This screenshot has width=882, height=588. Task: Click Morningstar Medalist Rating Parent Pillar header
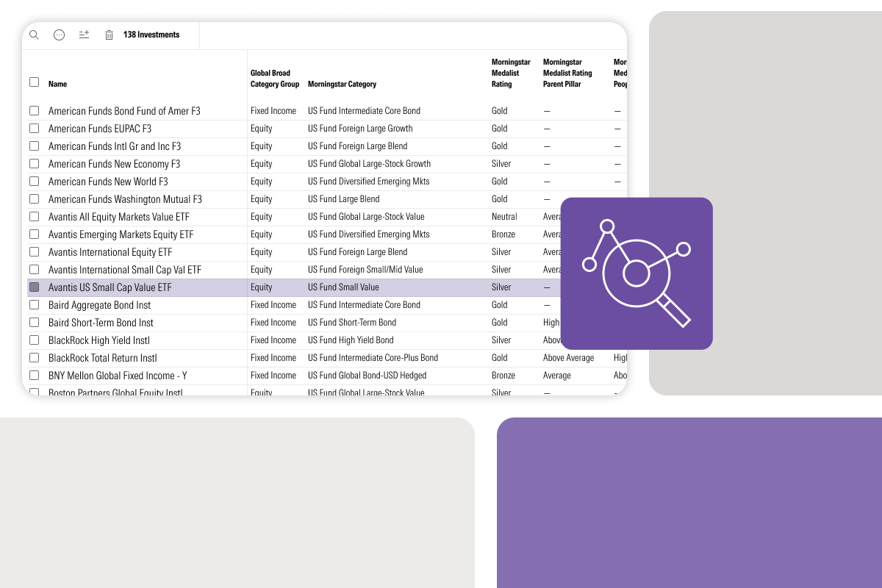click(567, 73)
